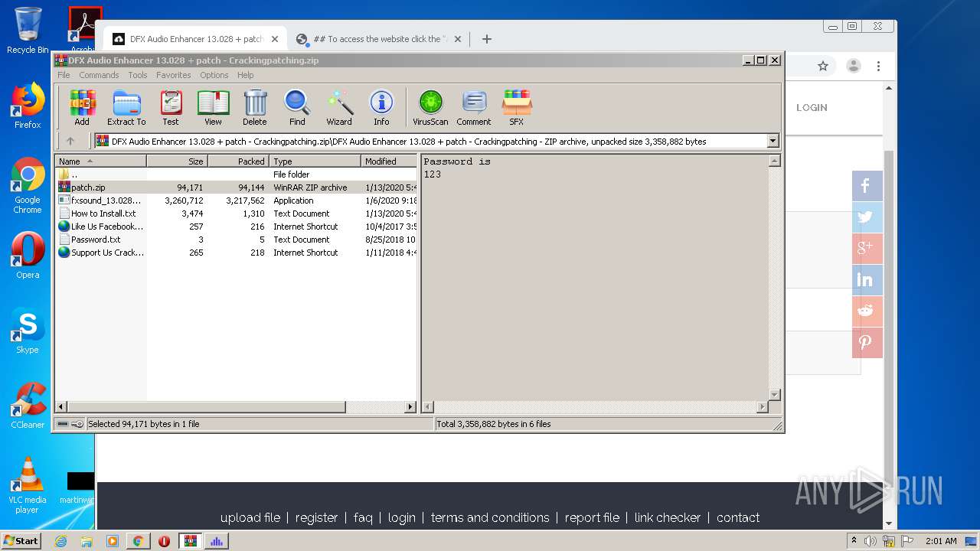Click the Find magnifier icon
This screenshot has height=551, width=980.
297,107
